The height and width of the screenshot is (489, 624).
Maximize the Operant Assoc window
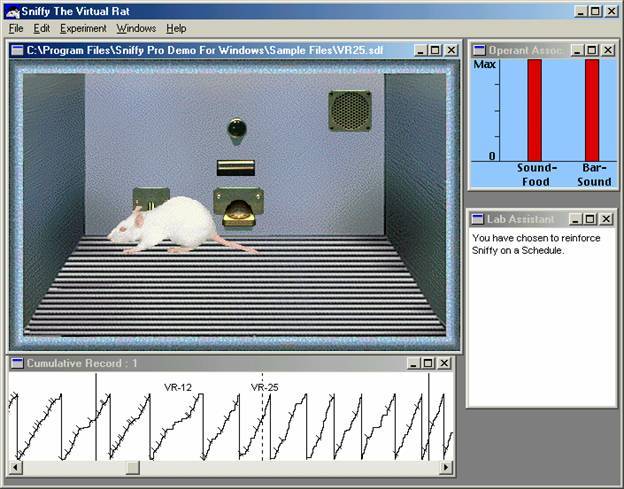pos(591,50)
